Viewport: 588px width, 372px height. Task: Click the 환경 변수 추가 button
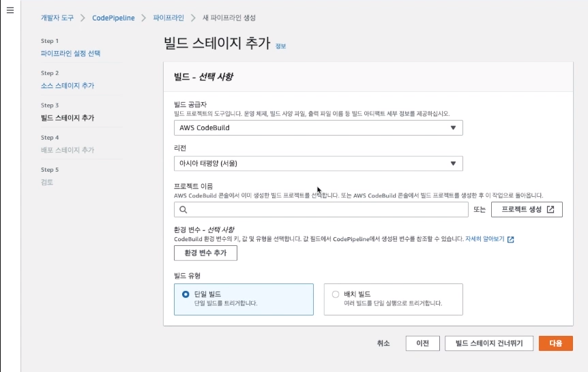pos(205,253)
